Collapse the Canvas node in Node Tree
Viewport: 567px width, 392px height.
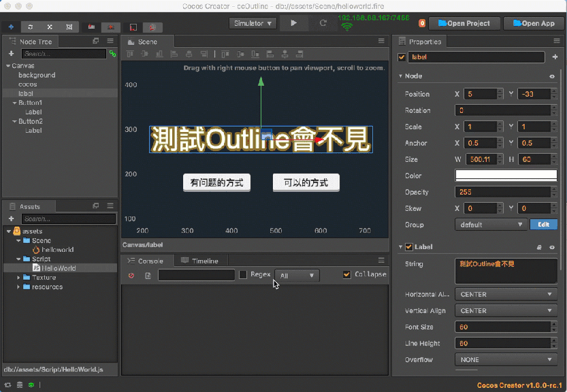click(8, 66)
